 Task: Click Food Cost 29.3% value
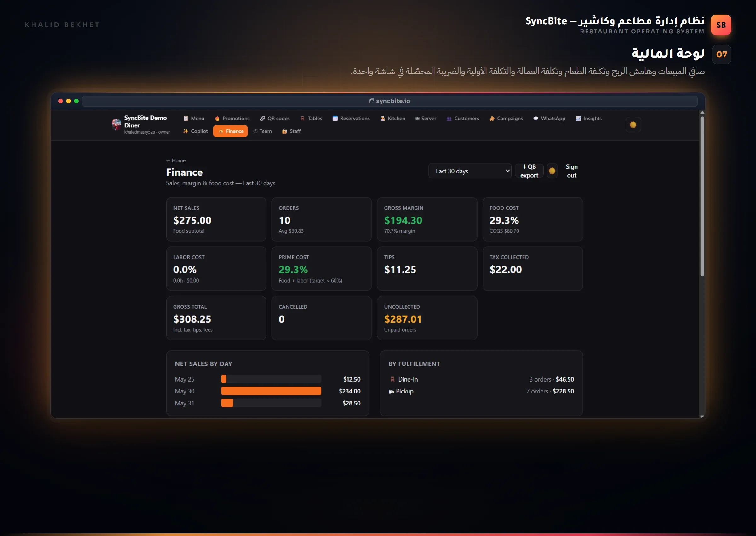pos(504,220)
